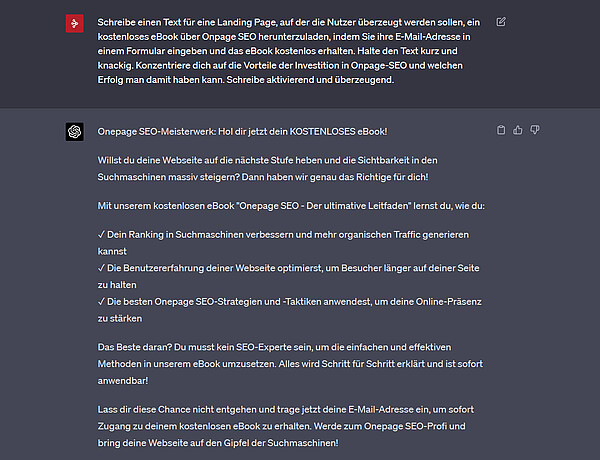Click the word 'KOSTENLOSES' in the heading

point(323,132)
